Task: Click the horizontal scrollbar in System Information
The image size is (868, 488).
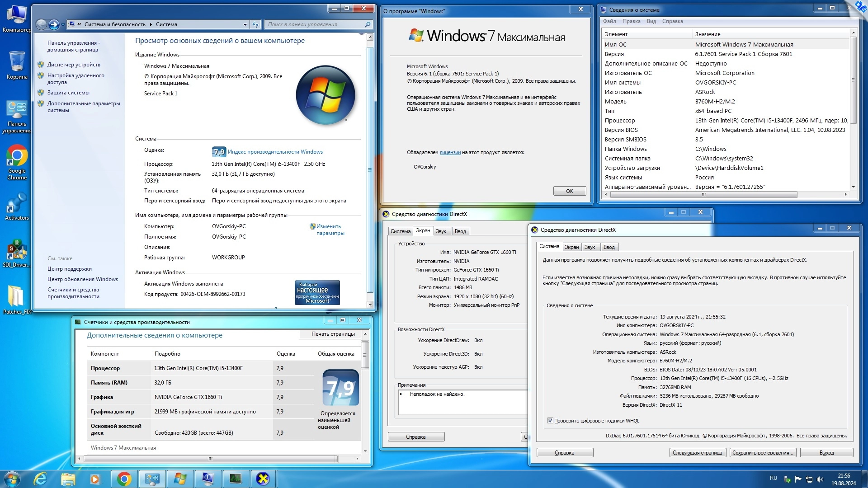Action: [x=703, y=195]
